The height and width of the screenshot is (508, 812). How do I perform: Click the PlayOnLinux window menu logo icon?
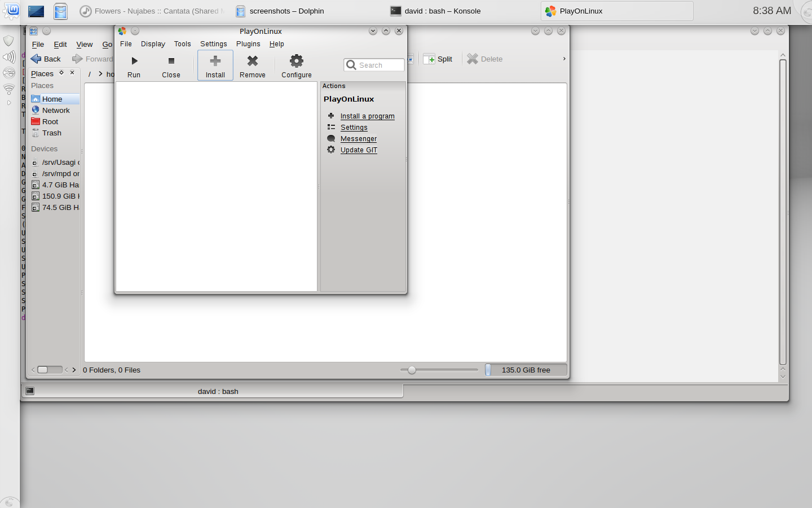coord(122,31)
